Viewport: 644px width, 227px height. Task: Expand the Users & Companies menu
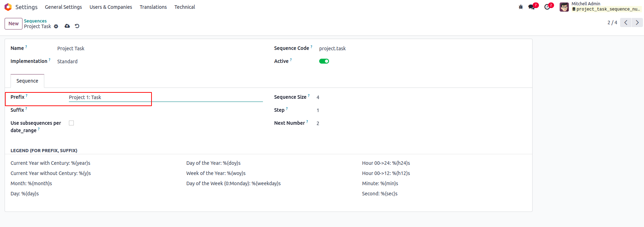[111, 7]
